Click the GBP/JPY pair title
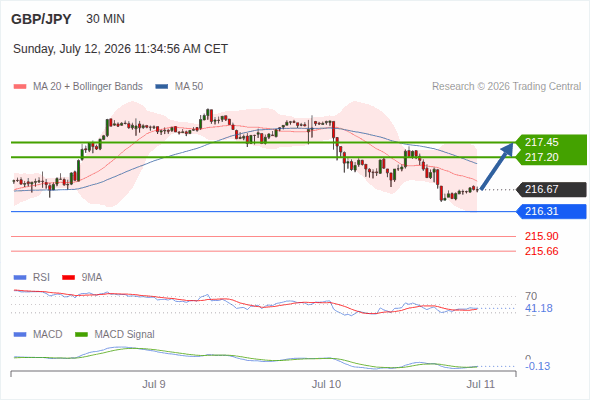The height and width of the screenshot is (400, 590). click(x=41, y=19)
